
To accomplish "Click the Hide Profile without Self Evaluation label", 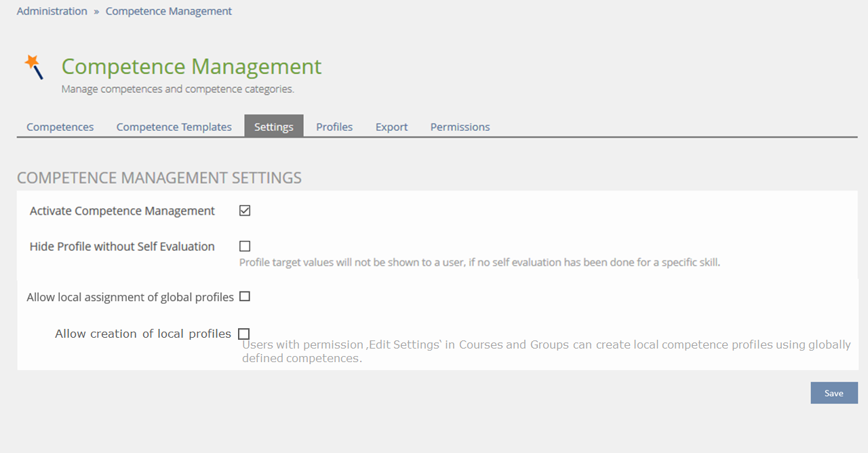I will click(122, 246).
